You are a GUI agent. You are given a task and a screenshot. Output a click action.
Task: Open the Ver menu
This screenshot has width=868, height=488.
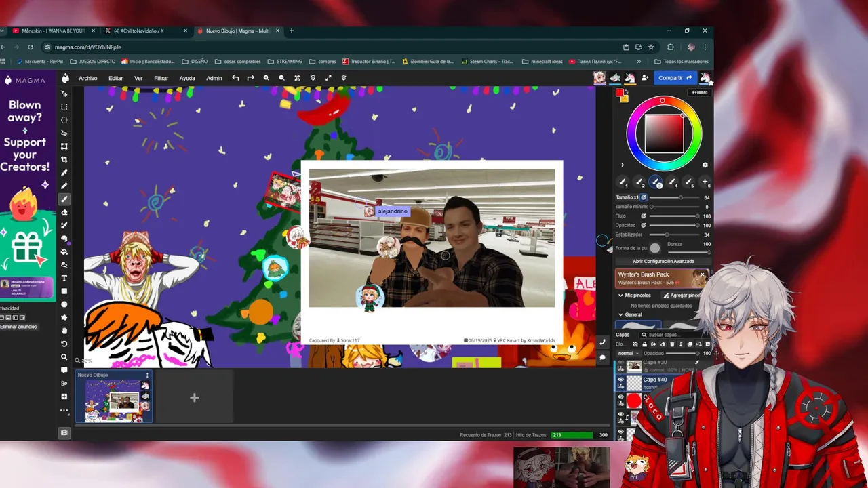(138, 78)
